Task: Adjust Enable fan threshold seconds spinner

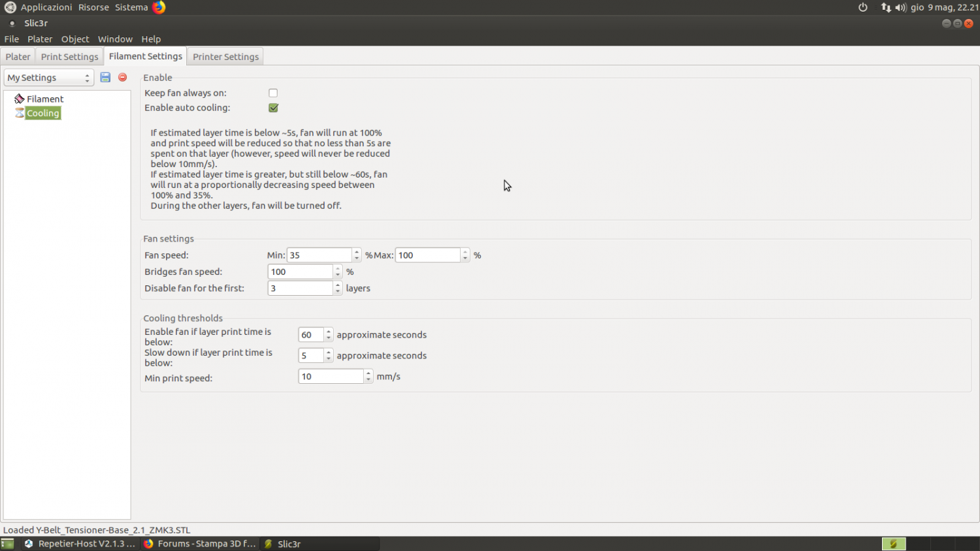Action: pyautogui.click(x=329, y=335)
